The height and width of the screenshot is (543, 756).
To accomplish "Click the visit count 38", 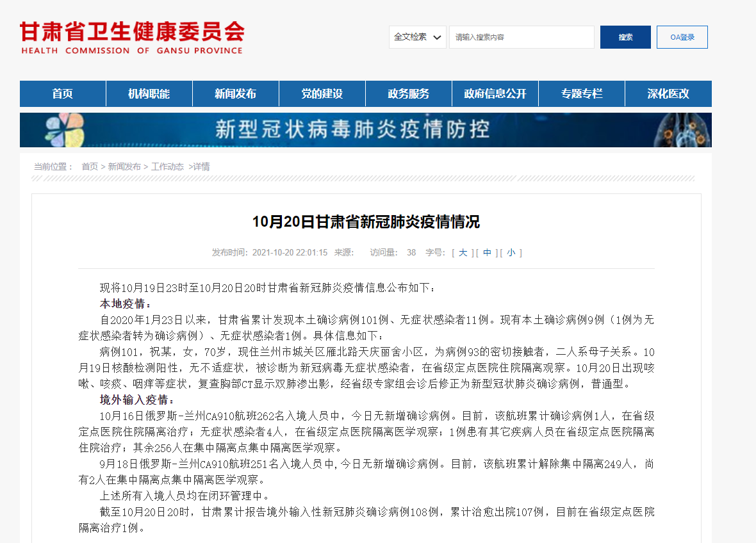I will point(411,252).
